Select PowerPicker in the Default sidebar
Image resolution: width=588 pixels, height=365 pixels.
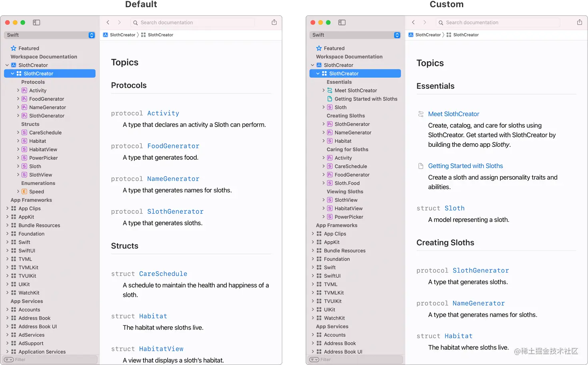click(x=44, y=158)
